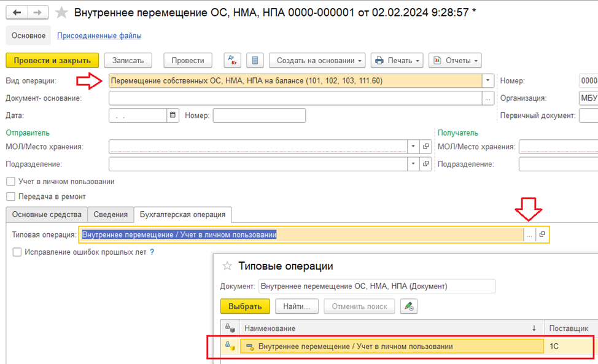Open the selected Типовая операция record icon

pos(542,234)
